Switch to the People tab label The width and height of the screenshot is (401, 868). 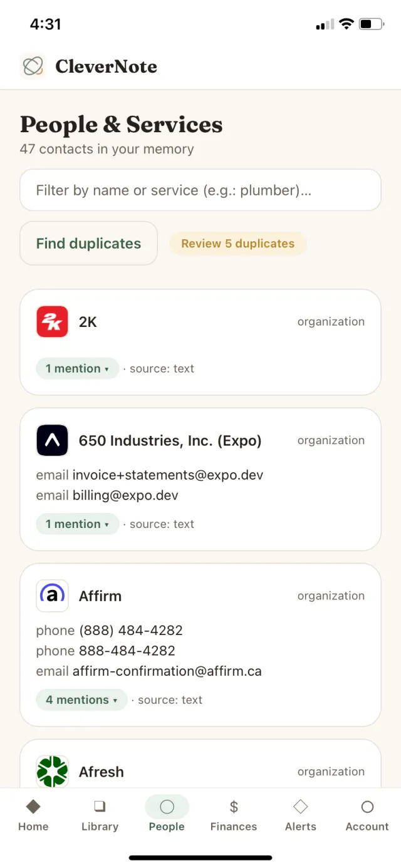coord(167,827)
